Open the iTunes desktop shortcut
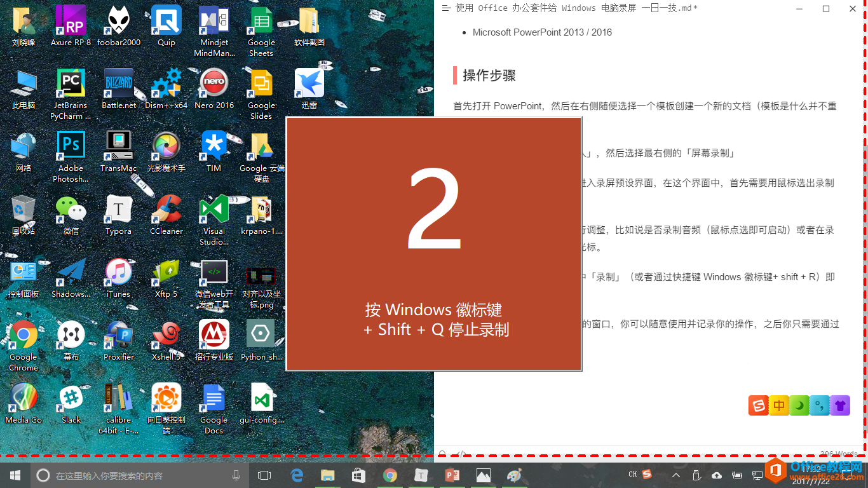 [118, 278]
